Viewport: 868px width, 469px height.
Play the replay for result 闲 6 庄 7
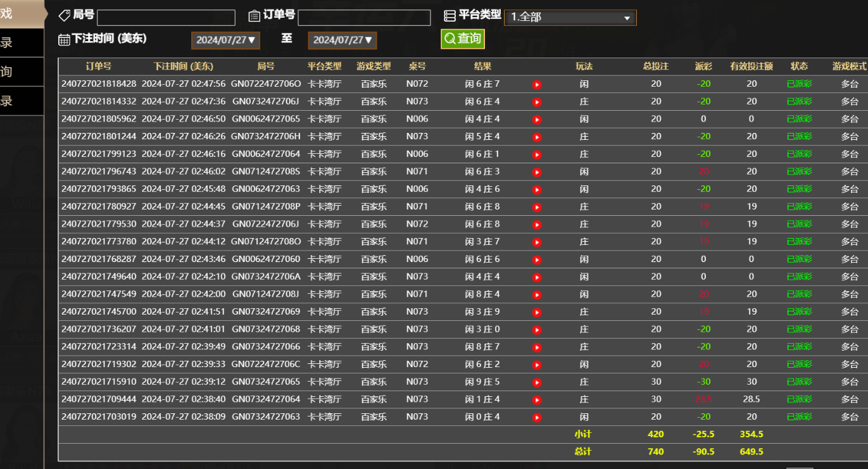click(536, 84)
